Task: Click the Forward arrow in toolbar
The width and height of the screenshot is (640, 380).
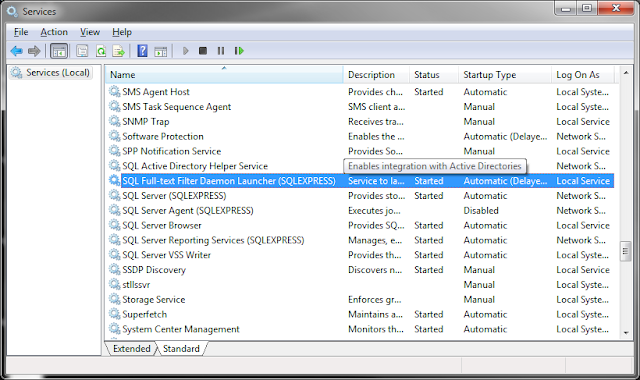Action: click(x=34, y=51)
